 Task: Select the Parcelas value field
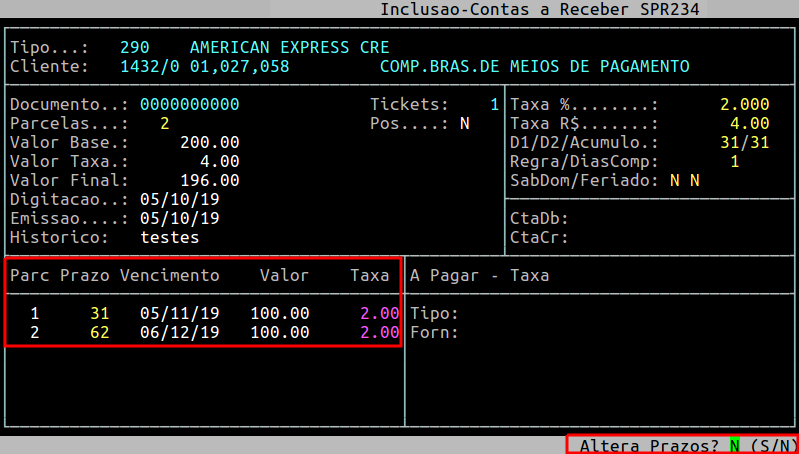(x=164, y=123)
